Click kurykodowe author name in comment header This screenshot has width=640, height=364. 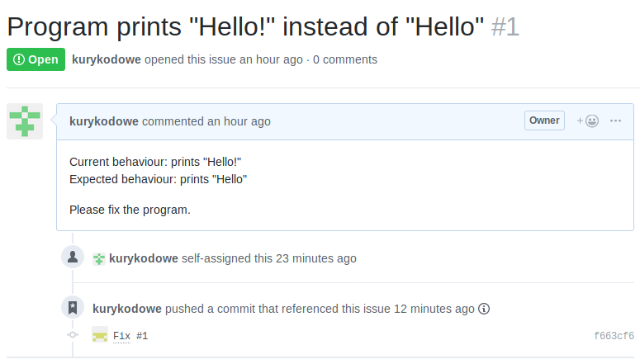pyautogui.click(x=104, y=121)
